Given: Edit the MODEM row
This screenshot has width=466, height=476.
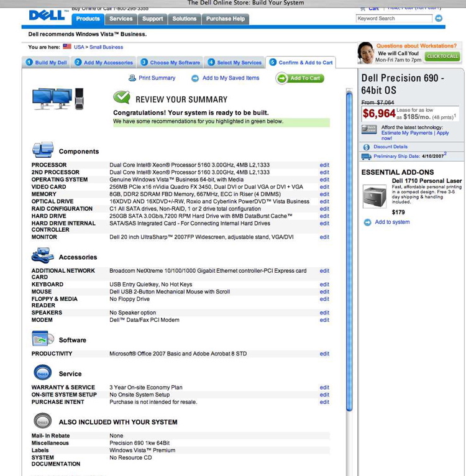Looking at the screenshot, I should [x=324, y=320].
